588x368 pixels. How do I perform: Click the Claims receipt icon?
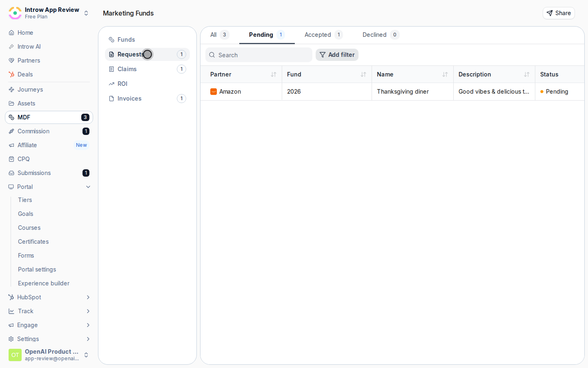click(111, 69)
